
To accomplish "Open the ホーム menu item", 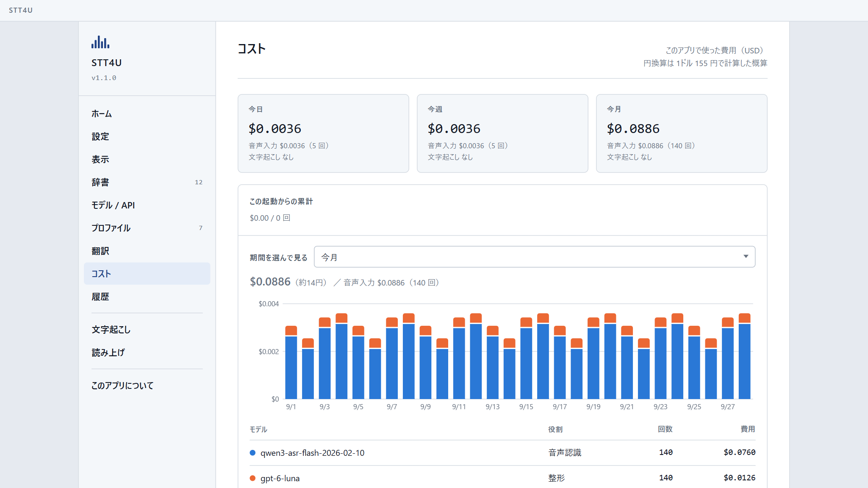I will coord(147,114).
